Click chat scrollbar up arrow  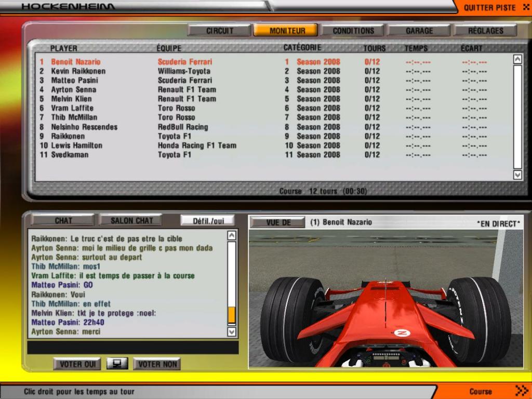click(x=231, y=235)
